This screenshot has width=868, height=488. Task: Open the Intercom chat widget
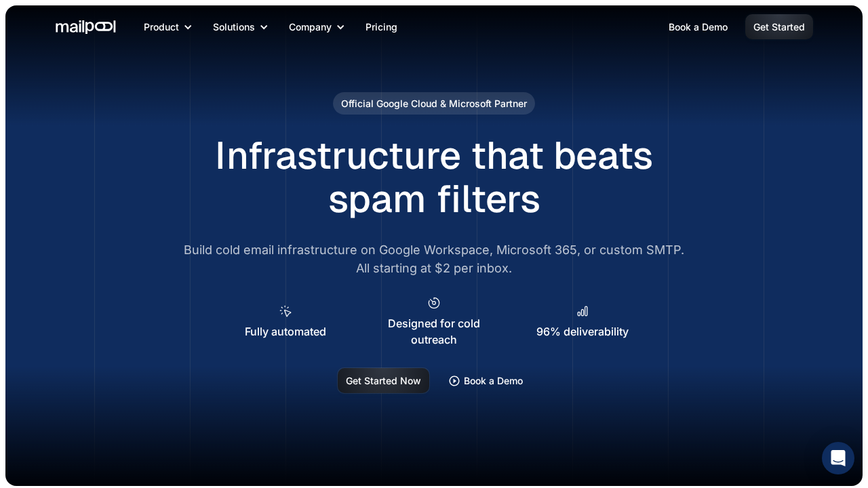click(837, 458)
